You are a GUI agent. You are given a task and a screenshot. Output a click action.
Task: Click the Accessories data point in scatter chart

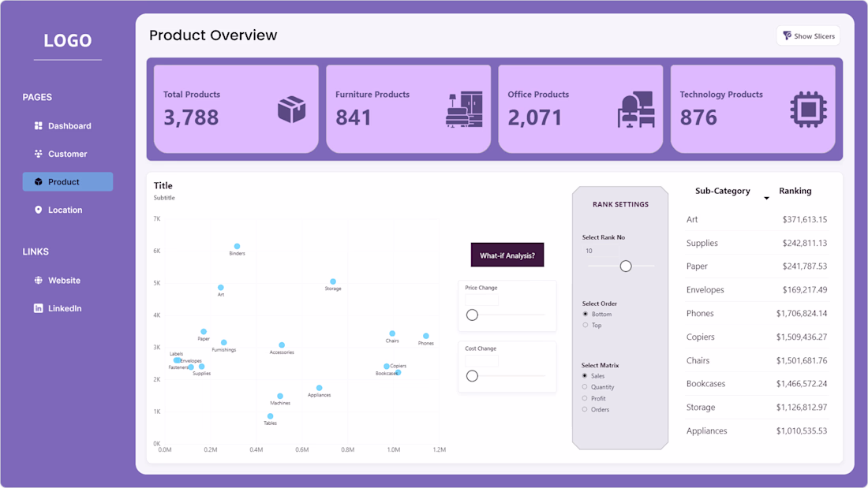coord(282,345)
